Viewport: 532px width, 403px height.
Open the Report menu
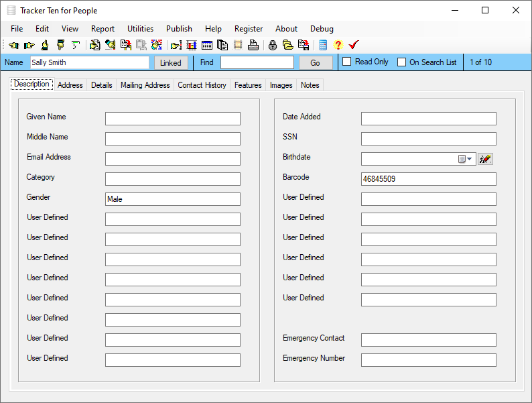point(103,29)
